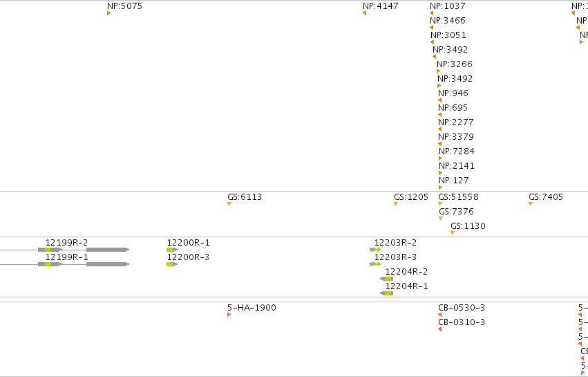The height and width of the screenshot is (377, 588).
Task: Select the 12199R-2 gene model
Action: click(64, 250)
